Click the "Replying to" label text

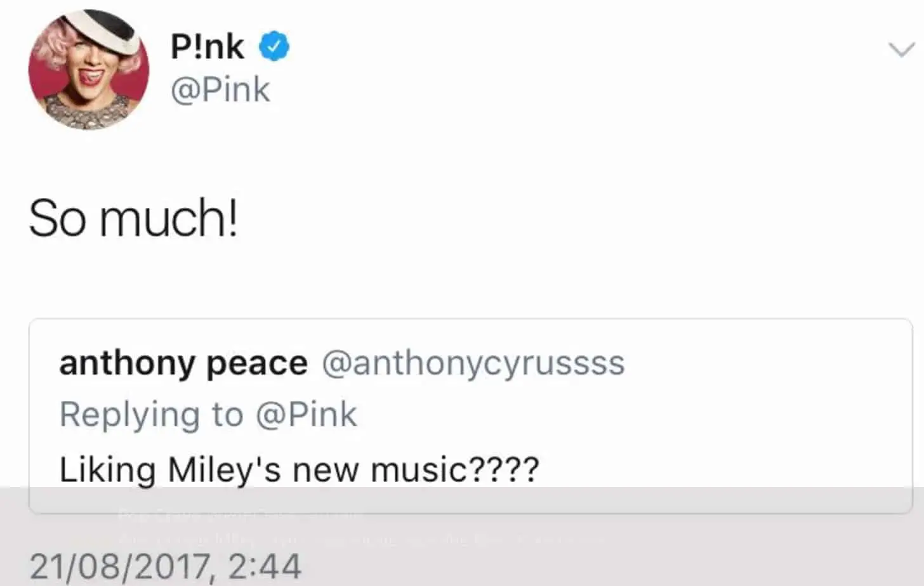(151, 415)
